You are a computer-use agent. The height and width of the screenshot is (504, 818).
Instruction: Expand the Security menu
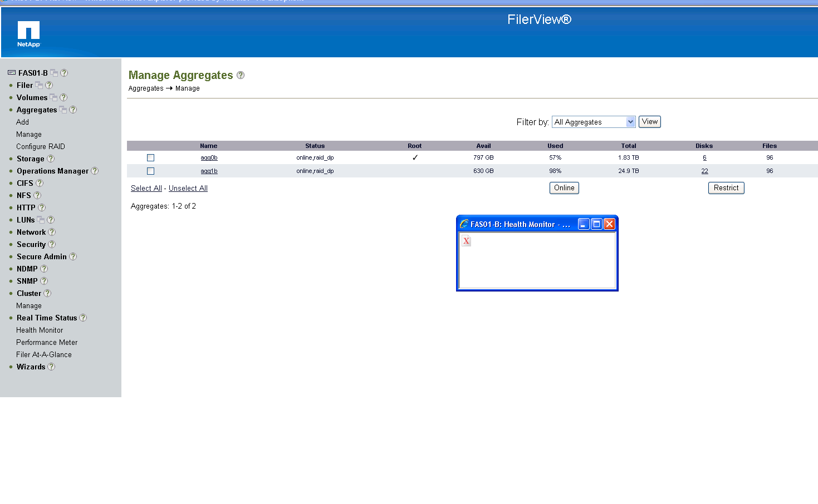(31, 244)
